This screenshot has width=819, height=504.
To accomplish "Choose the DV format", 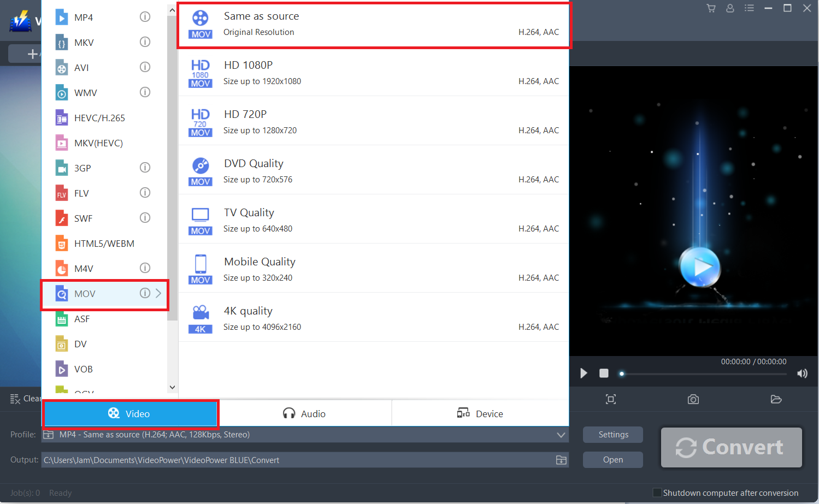I will point(104,343).
